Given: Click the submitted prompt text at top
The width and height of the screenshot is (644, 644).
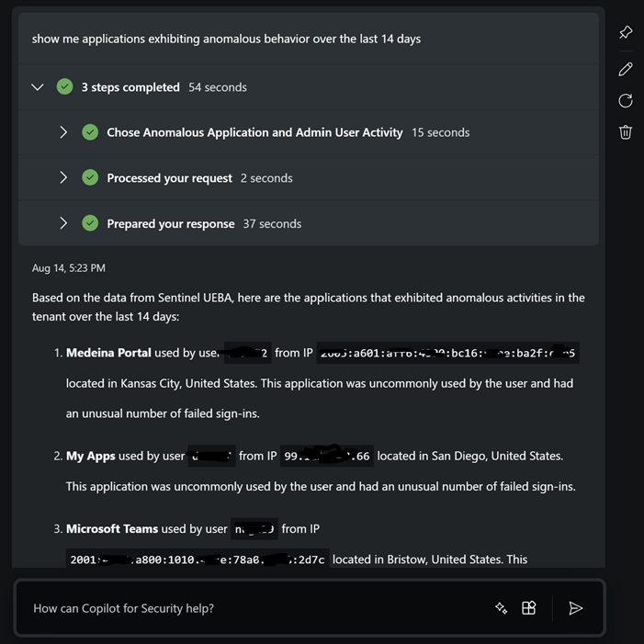Looking at the screenshot, I should (226, 39).
